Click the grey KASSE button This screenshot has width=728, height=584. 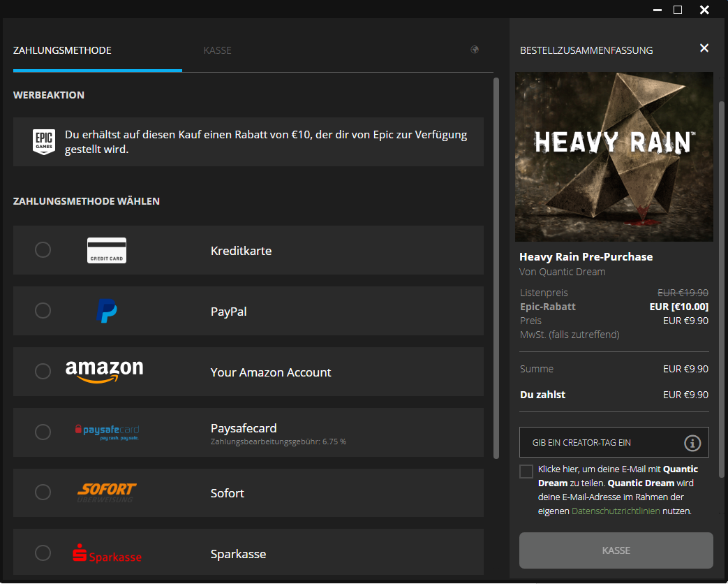tap(616, 550)
